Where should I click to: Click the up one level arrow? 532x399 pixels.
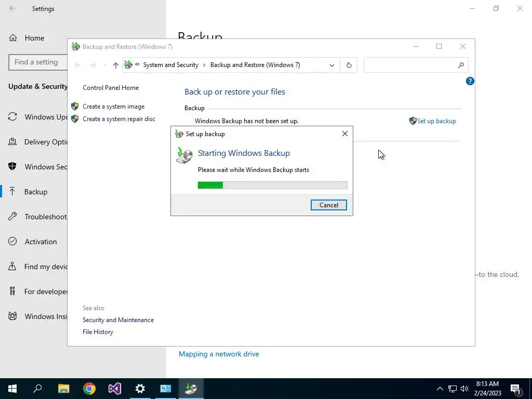(116, 65)
